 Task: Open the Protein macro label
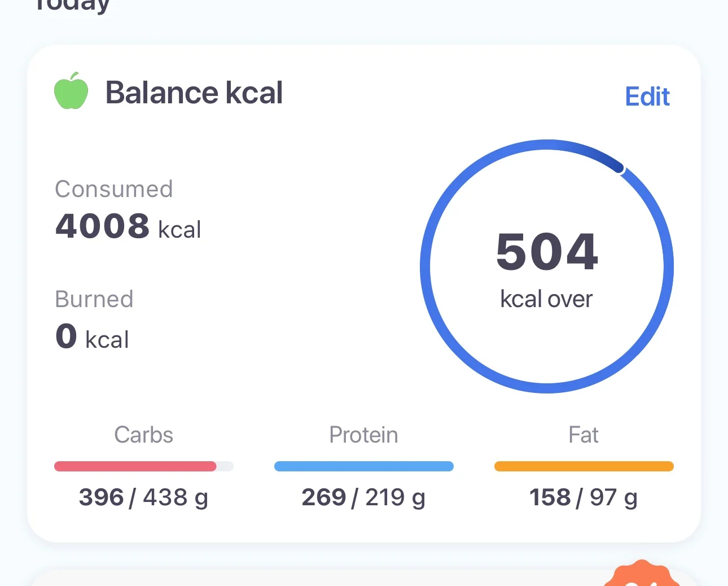tap(363, 435)
